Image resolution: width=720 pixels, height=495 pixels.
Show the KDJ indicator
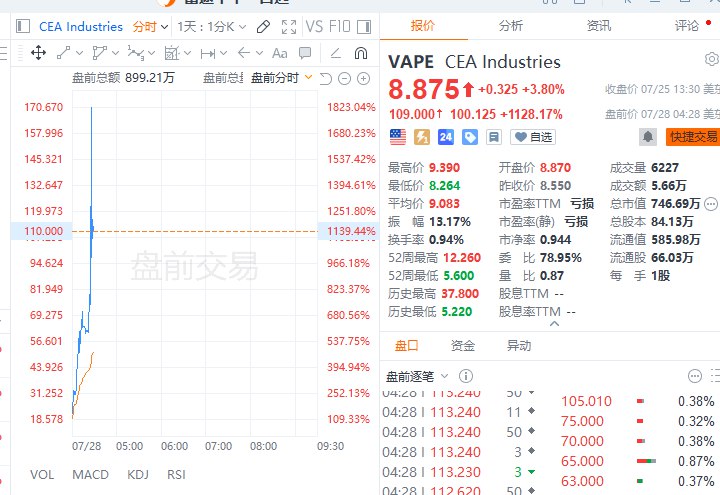click(x=138, y=474)
